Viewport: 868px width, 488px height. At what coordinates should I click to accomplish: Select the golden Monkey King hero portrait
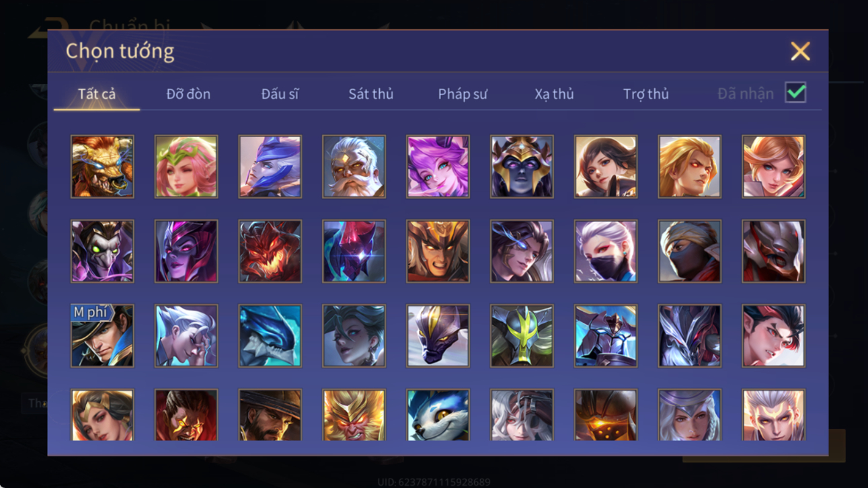354,415
